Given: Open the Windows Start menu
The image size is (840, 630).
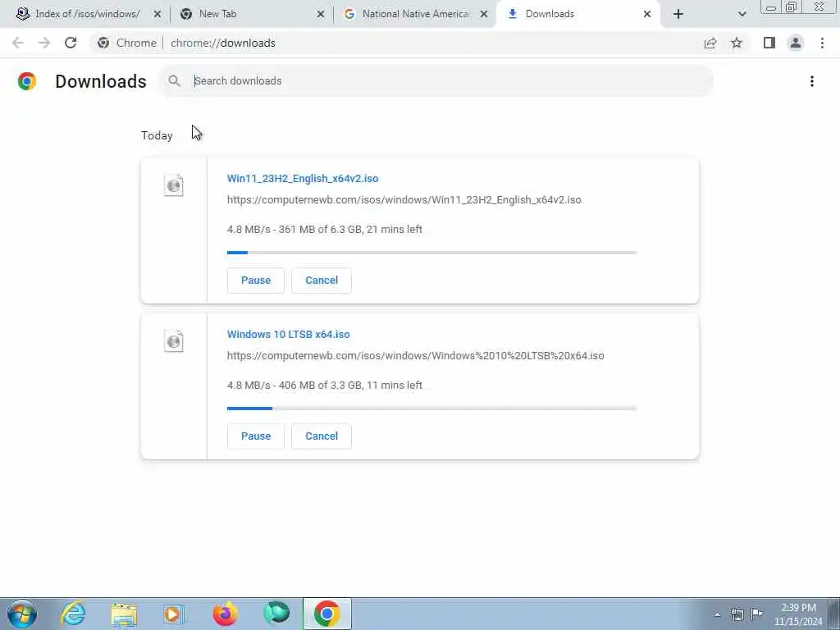Looking at the screenshot, I should pos(22,614).
